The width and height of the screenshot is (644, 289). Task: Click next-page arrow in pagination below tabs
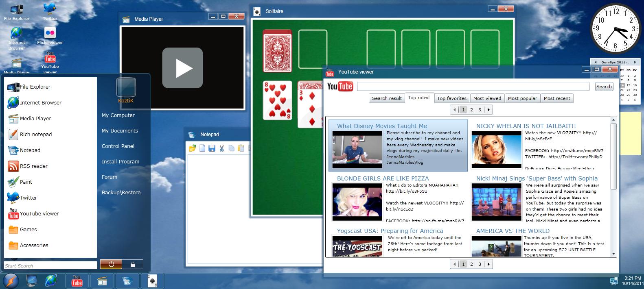488,110
